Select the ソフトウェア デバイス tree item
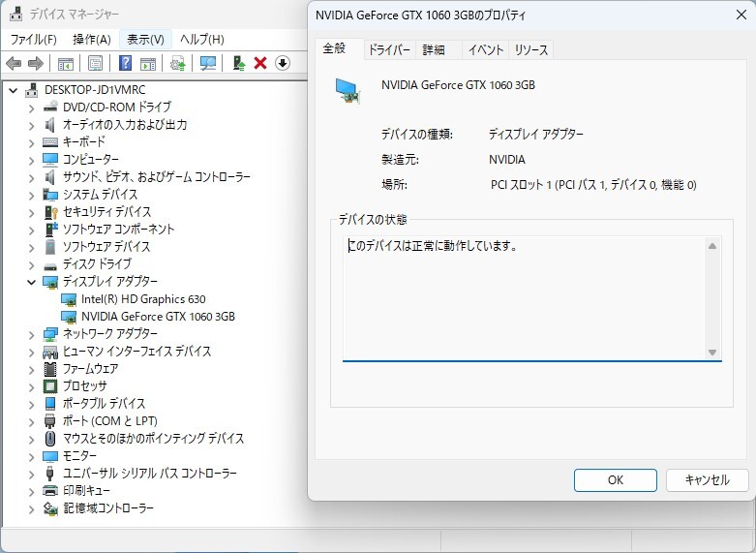 coord(106,247)
